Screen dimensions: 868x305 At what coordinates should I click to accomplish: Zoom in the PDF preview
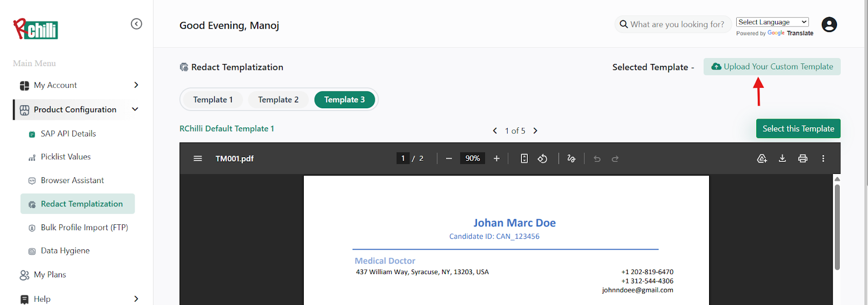click(x=496, y=159)
